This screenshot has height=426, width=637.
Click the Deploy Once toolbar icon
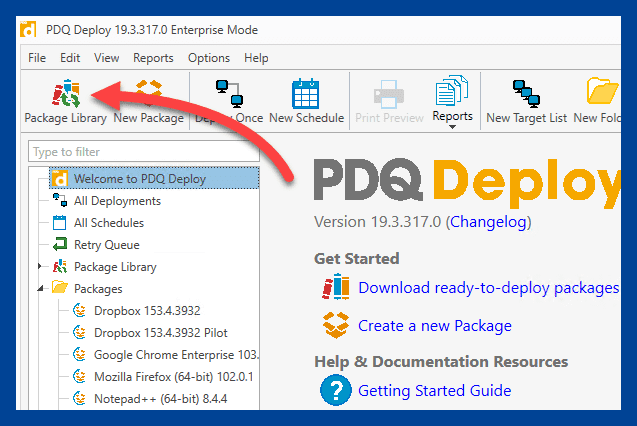click(230, 94)
